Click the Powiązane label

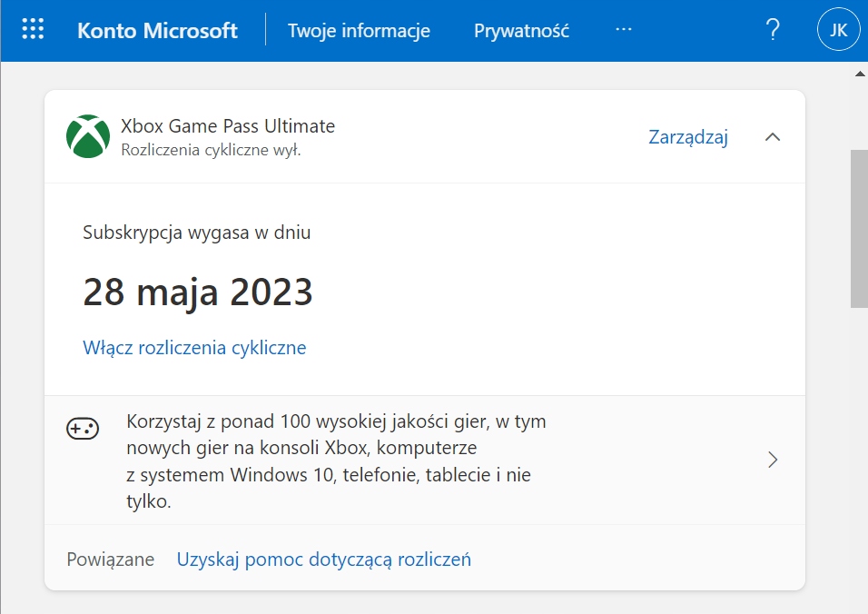pyautogui.click(x=110, y=560)
